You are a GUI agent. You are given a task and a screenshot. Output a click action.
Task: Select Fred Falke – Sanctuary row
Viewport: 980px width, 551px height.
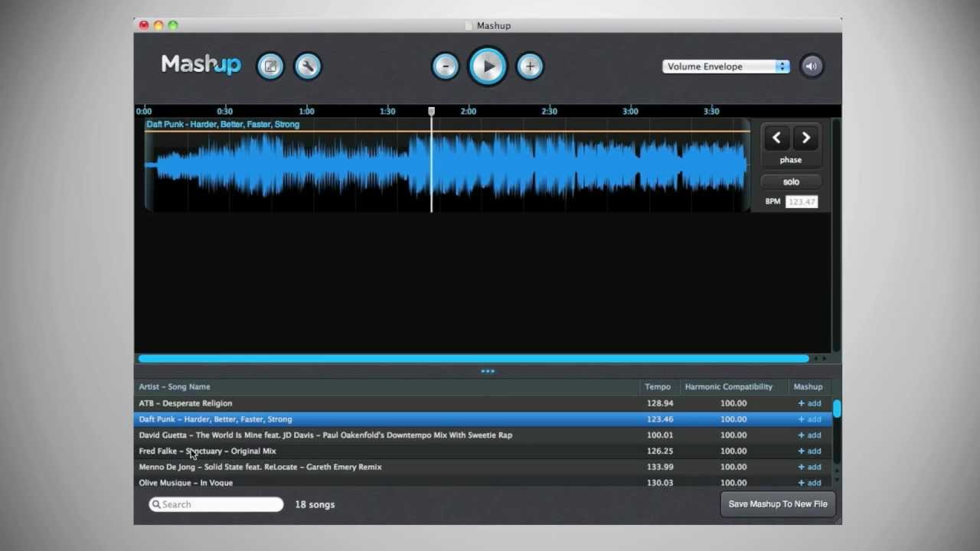point(482,452)
